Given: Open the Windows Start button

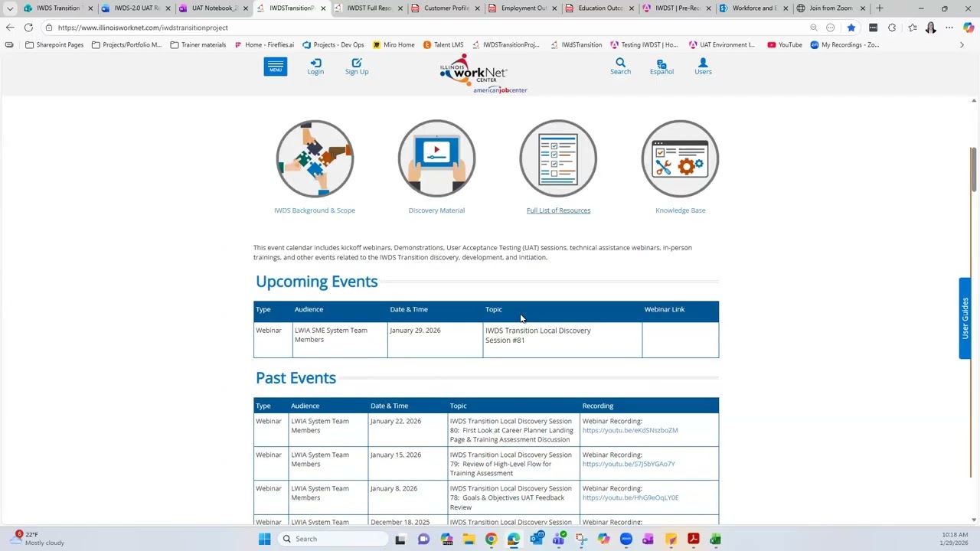Looking at the screenshot, I should tap(264, 539).
